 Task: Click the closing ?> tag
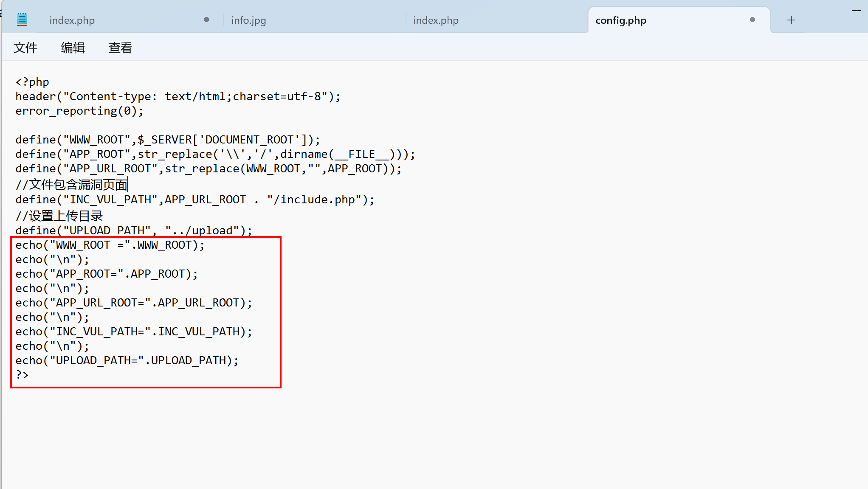pos(22,375)
